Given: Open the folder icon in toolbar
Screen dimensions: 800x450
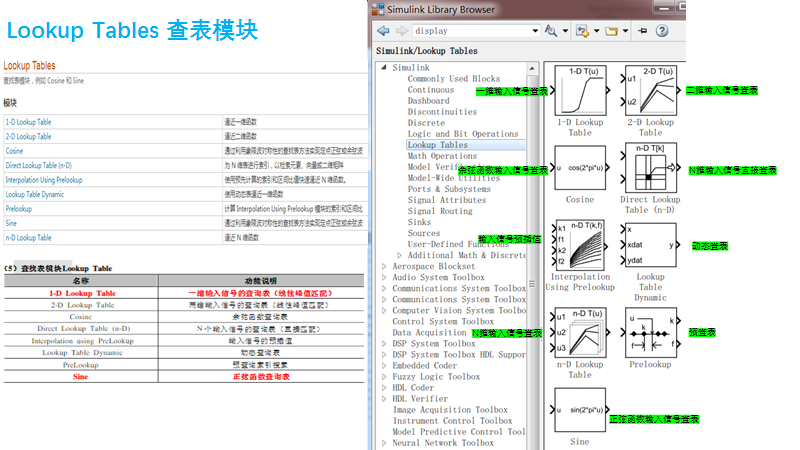Looking at the screenshot, I should pos(611,31).
